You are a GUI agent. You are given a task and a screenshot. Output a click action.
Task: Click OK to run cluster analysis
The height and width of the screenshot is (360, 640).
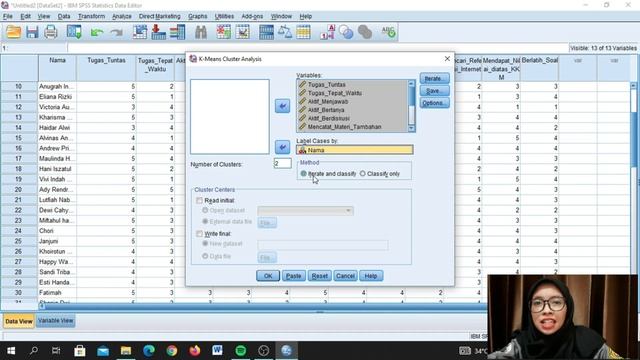pos(268,276)
